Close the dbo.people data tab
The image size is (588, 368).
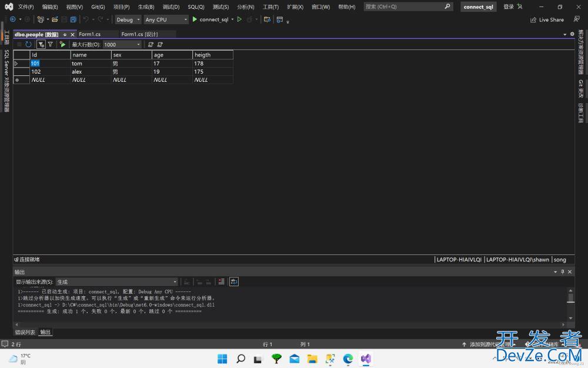72,35
